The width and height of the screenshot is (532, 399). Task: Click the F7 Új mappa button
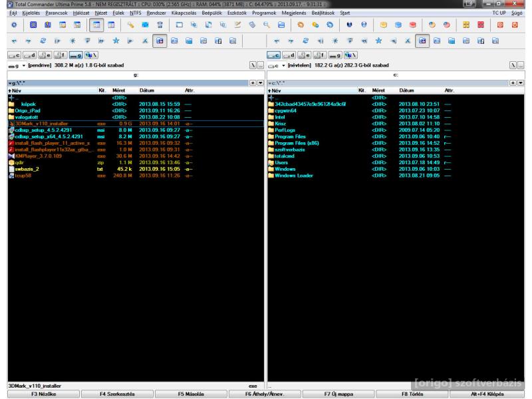338,394
